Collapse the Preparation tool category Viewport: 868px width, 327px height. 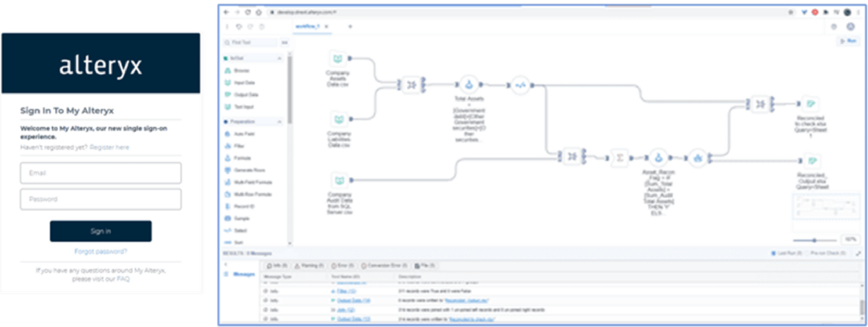coord(279,122)
